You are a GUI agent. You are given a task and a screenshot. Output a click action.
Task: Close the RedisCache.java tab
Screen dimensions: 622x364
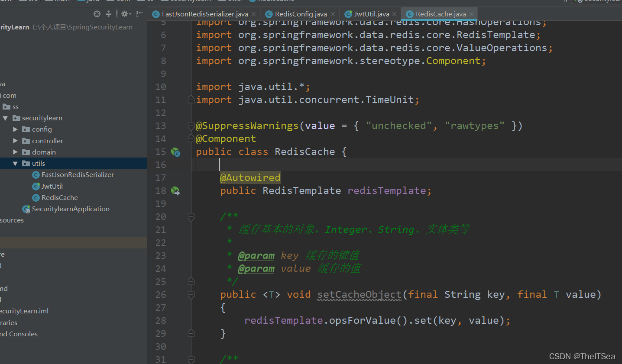pos(472,14)
